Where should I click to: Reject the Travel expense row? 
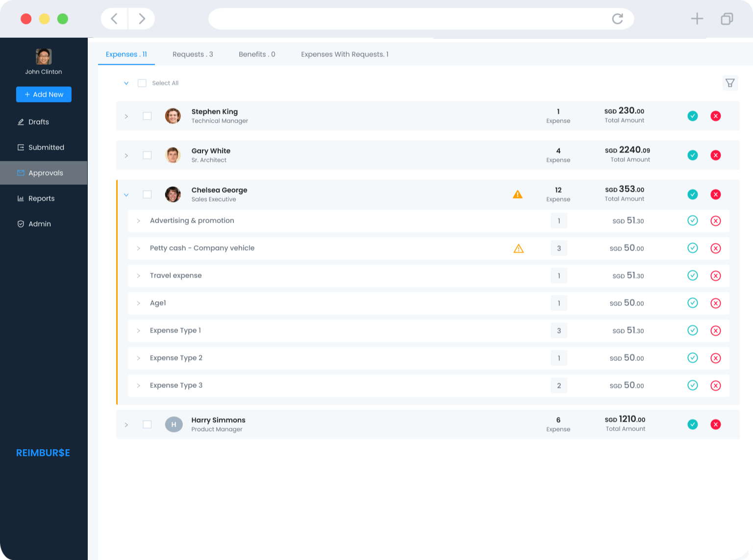tap(715, 276)
